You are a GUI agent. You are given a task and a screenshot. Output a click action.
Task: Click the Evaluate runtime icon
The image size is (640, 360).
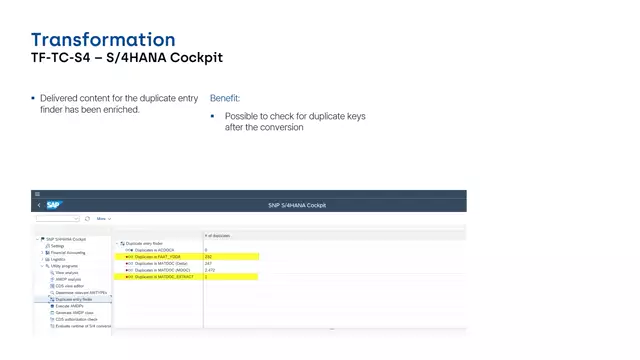point(52,326)
